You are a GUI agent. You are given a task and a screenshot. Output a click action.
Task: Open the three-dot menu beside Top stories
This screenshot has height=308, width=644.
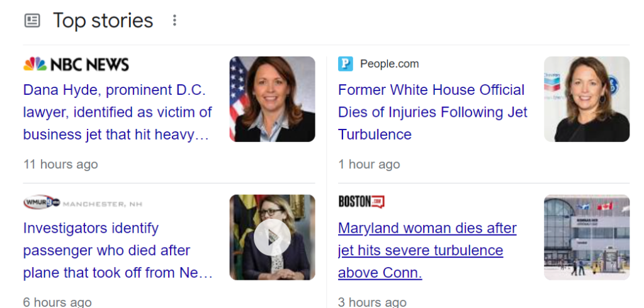[x=174, y=21]
